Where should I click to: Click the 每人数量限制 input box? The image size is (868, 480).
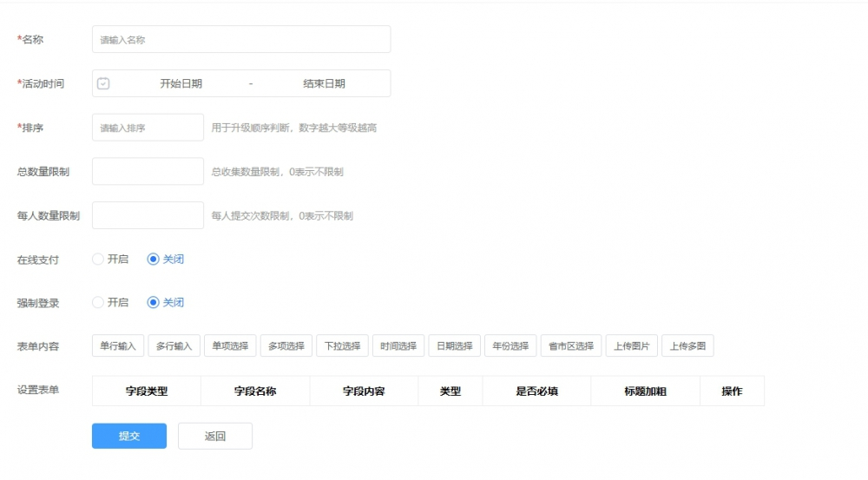pyautogui.click(x=148, y=215)
